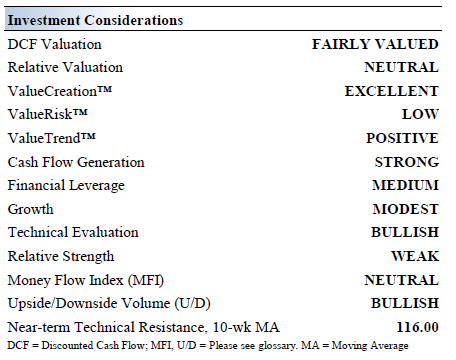This screenshot has height=360, width=456.
Task: Click the Investment Considerations header
Action: point(95,20)
